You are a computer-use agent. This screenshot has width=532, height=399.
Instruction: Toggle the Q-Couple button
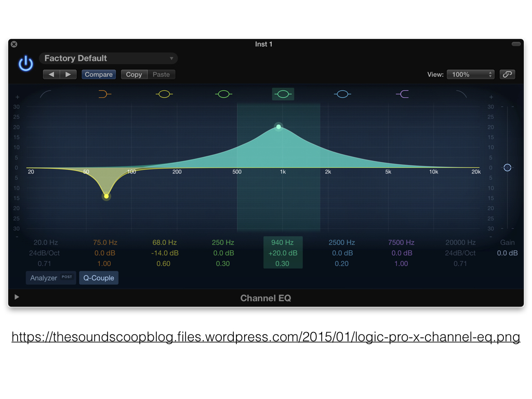click(99, 278)
